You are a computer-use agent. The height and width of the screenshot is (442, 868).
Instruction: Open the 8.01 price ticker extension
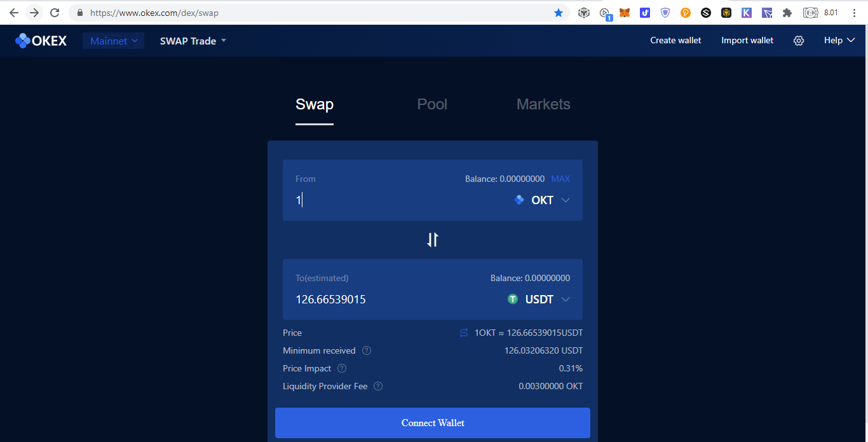pos(821,13)
